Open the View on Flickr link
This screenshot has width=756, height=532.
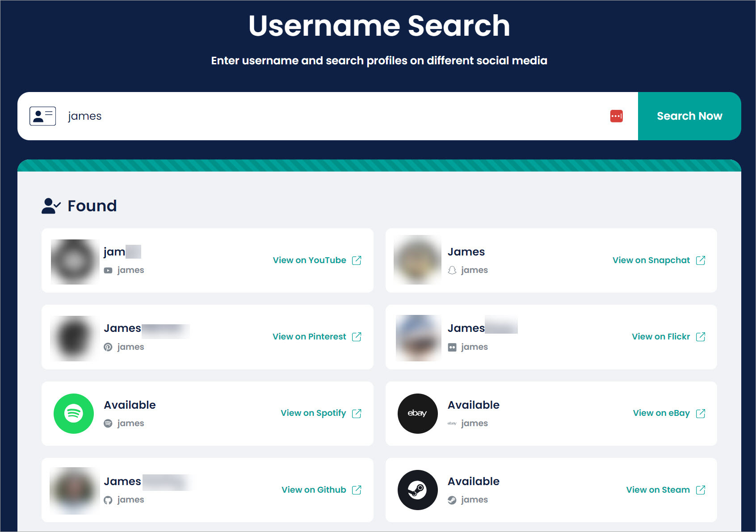coord(660,336)
